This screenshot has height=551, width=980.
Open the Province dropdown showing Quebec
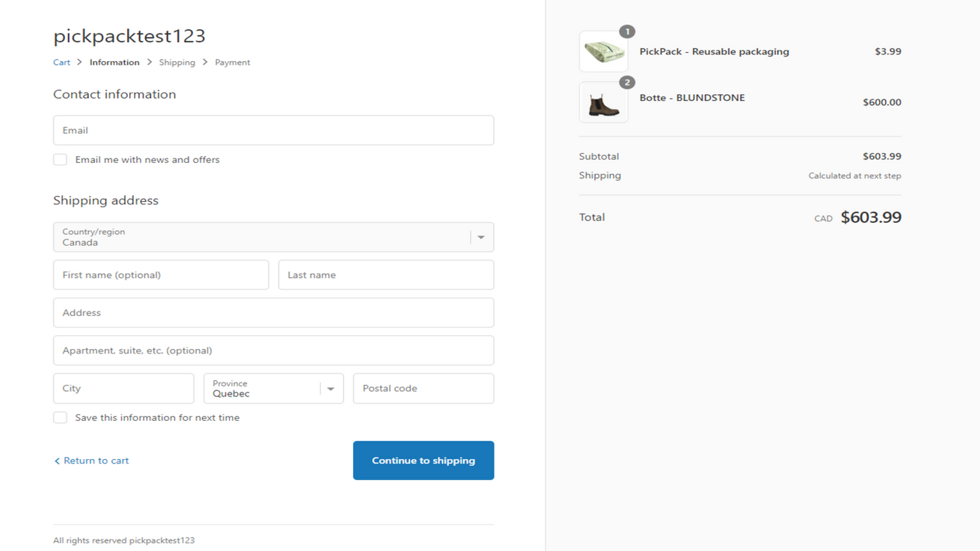click(273, 389)
